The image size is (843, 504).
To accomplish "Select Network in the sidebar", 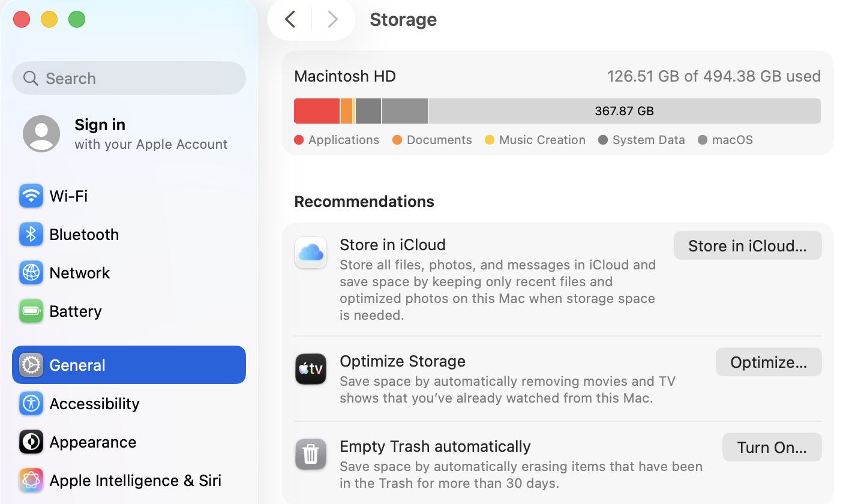I will [x=129, y=272].
